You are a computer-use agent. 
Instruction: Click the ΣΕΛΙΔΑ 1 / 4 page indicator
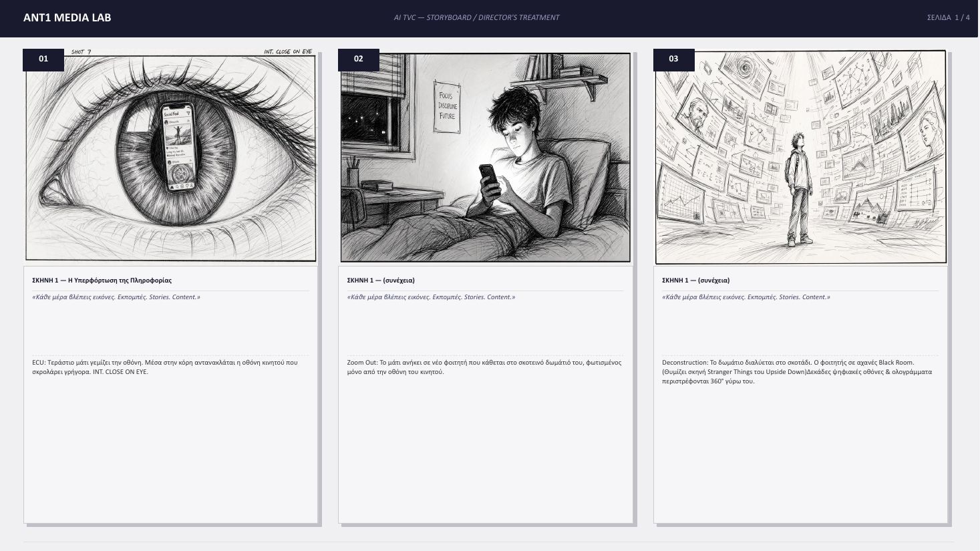(948, 17)
